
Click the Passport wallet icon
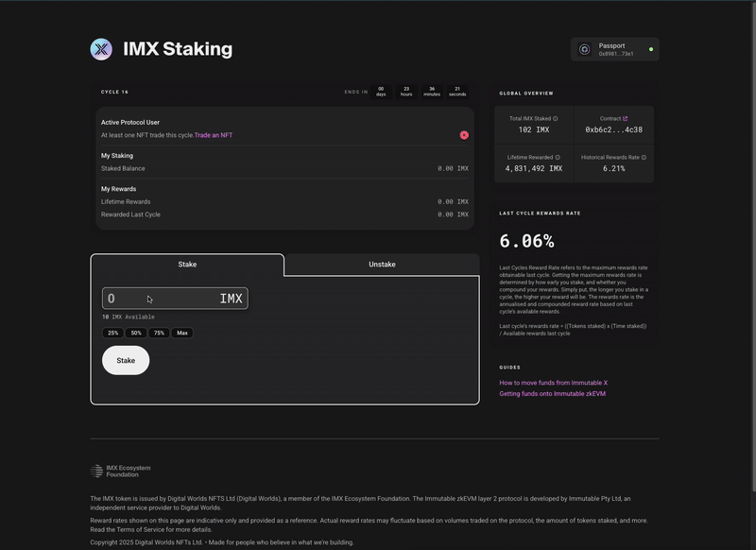[584, 49]
